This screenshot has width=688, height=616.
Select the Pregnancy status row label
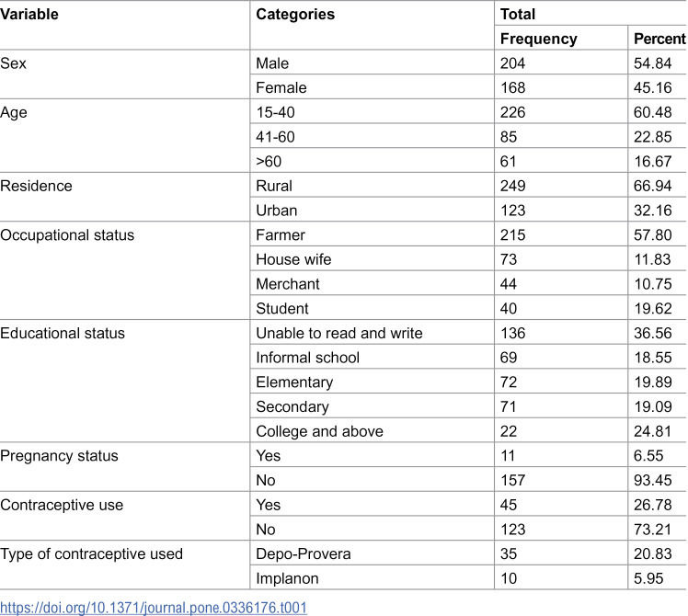[x=59, y=456]
